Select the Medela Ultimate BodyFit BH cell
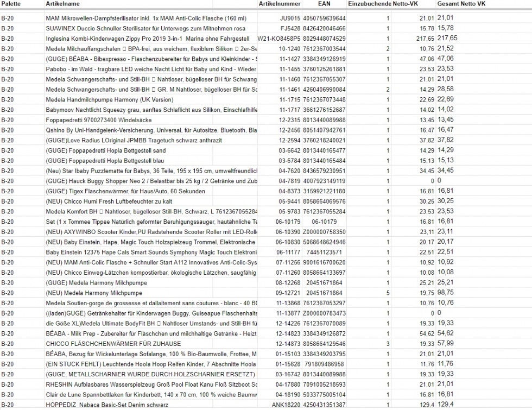The height and width of the screenshot is (410, 532). tap(151, 324)
